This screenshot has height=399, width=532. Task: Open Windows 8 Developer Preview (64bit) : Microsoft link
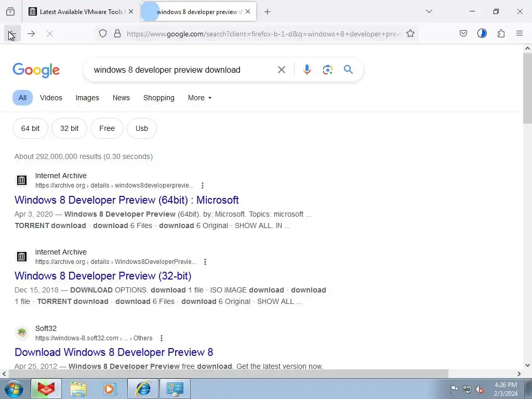click(127, 200)
